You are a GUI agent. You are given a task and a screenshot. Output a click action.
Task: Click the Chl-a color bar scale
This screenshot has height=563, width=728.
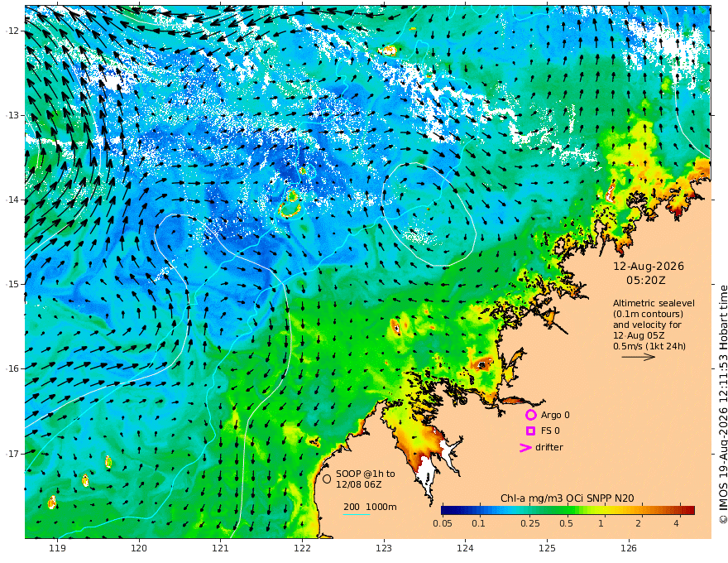point(568,510)
